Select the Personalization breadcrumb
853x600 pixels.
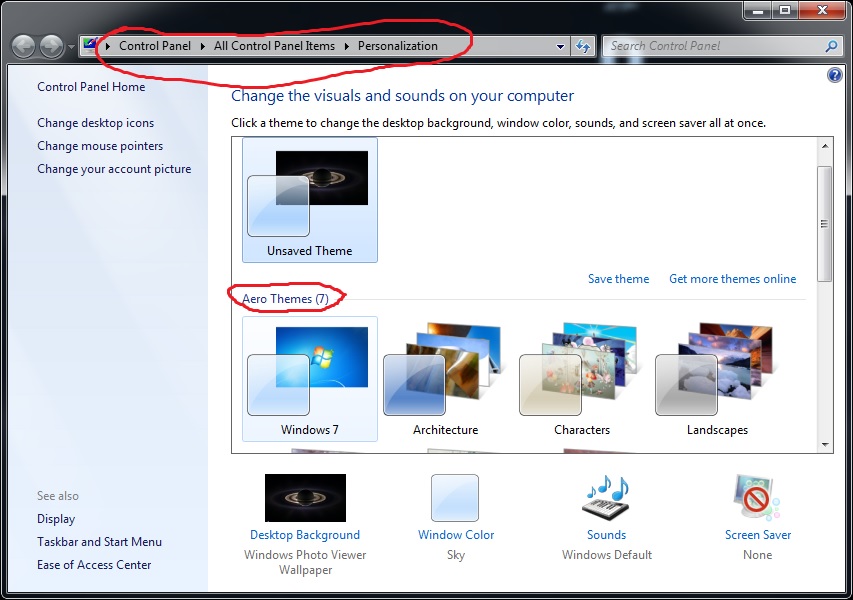(398, 46)
